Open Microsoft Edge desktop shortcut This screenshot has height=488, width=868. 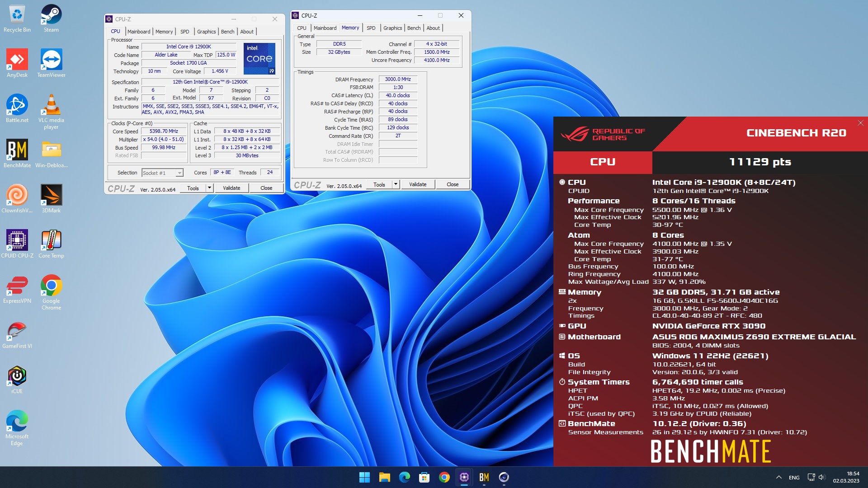[17, 428]
